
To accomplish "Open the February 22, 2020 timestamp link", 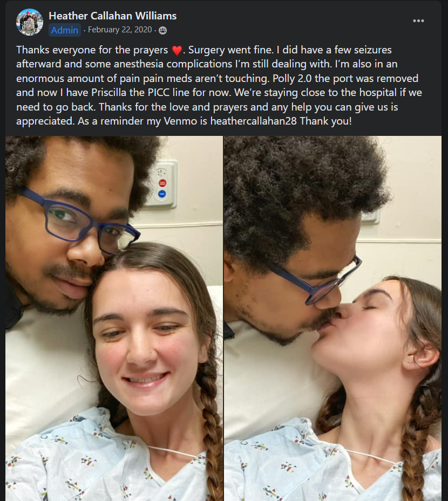I will (x=120, y=30).
